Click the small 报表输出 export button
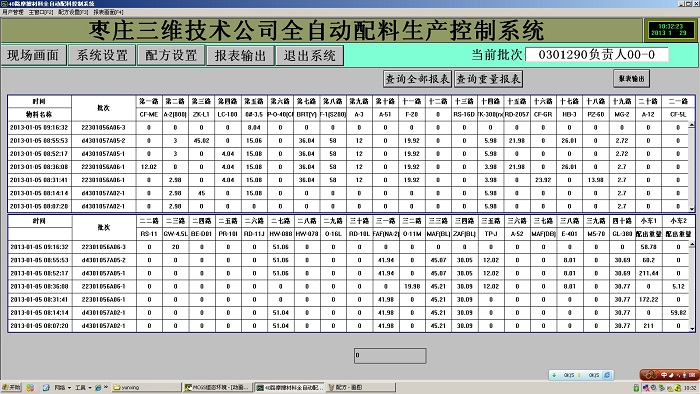This screenshot has width=700, height=394. (x=631, y=79)
